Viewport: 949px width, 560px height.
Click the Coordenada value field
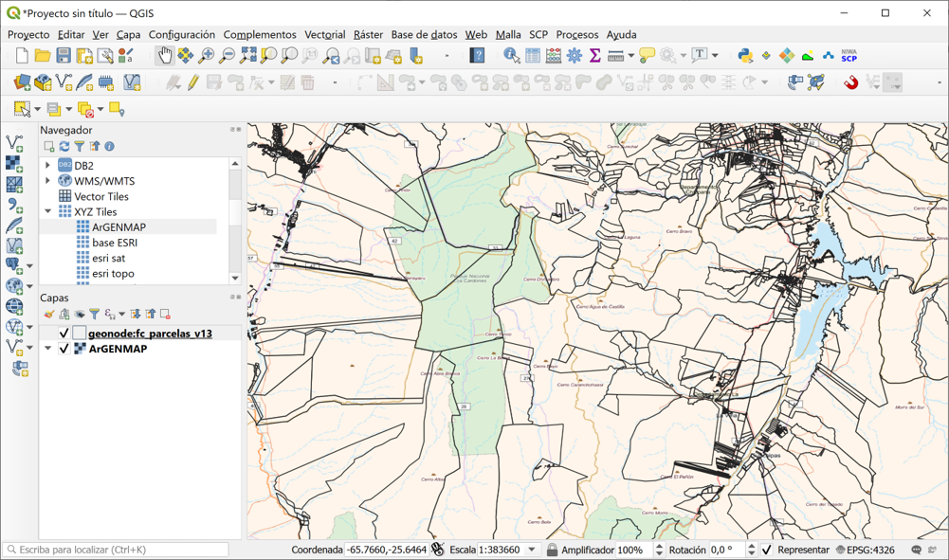(x=386, y=550)
